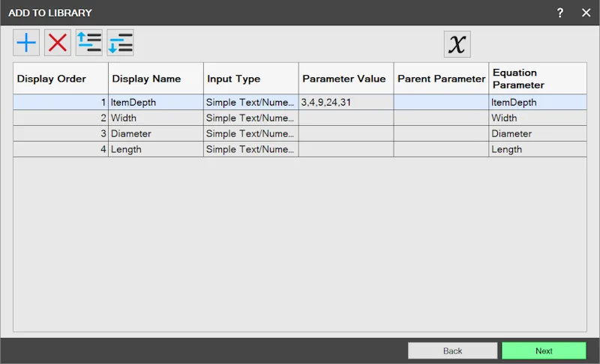Close the Add To Library dialog

coord(586,13)
